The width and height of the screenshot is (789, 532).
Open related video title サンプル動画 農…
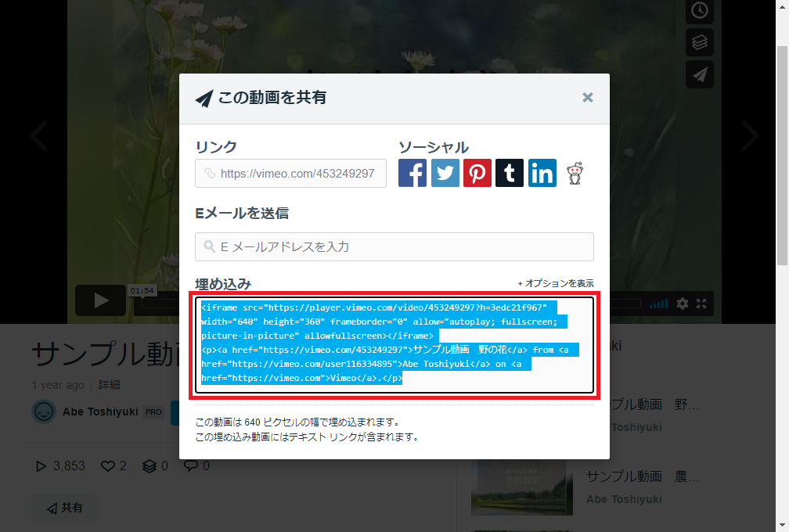point(642,476)
